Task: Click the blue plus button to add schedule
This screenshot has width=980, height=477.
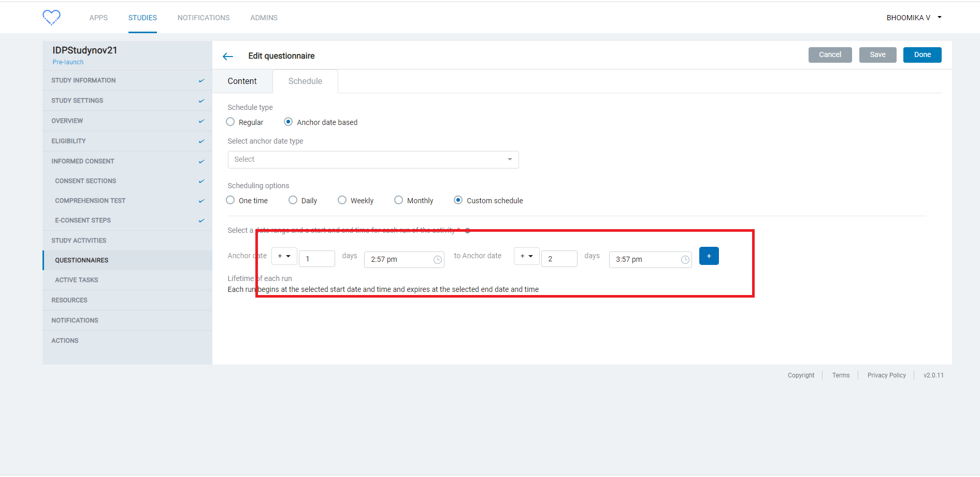Action: click(709, 256)
